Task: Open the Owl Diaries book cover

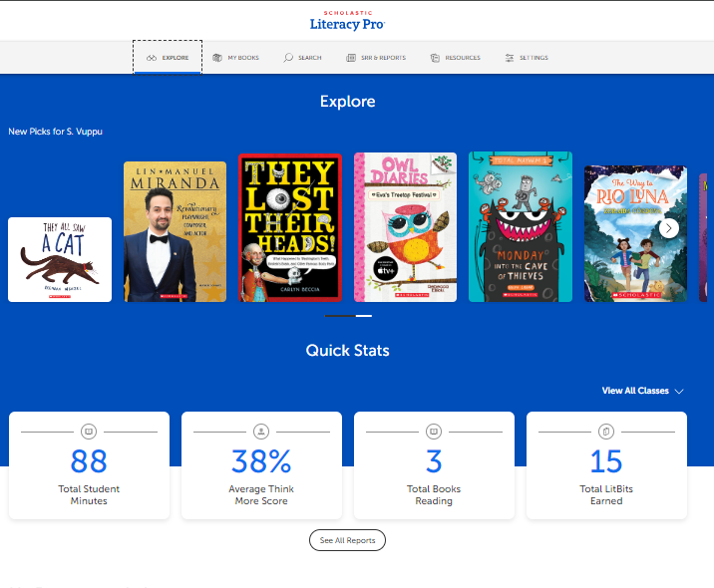Action: pos(405,227)
